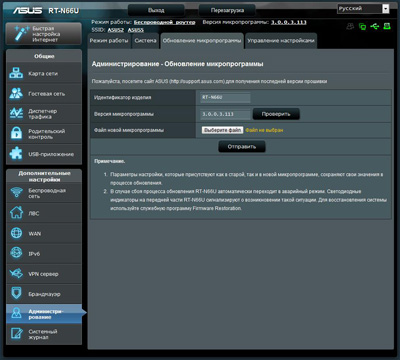This screenshot has height=360, width=400.
Task: Click the green USB status icon
Action: pyautogui.click(x=375, y=26)
